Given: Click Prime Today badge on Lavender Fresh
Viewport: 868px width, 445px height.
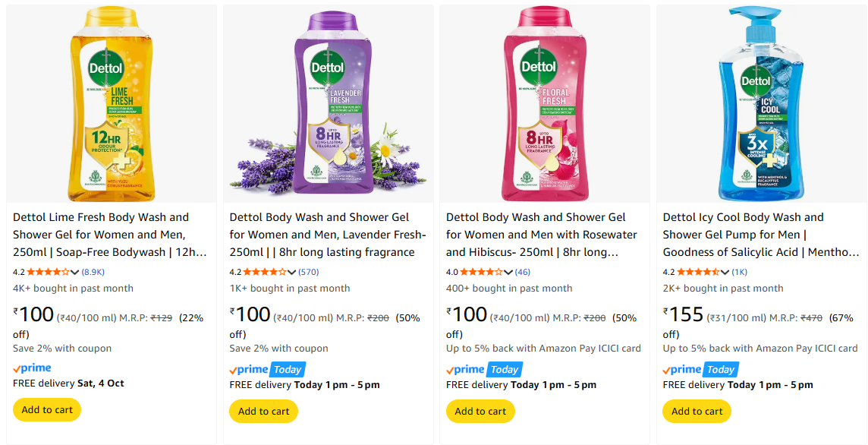Looking at the screenshot, I should pyautogui.click(x=266, y=370).
